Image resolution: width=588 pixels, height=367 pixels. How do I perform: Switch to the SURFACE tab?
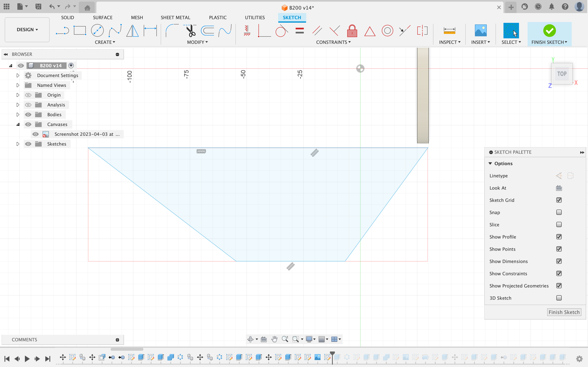102,17
